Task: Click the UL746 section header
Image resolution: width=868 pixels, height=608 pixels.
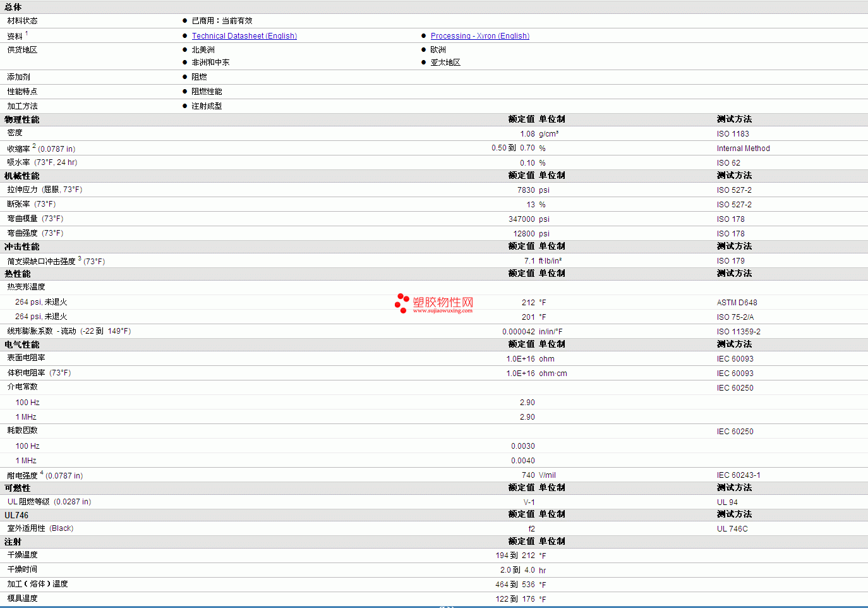Action: point(16,516)
